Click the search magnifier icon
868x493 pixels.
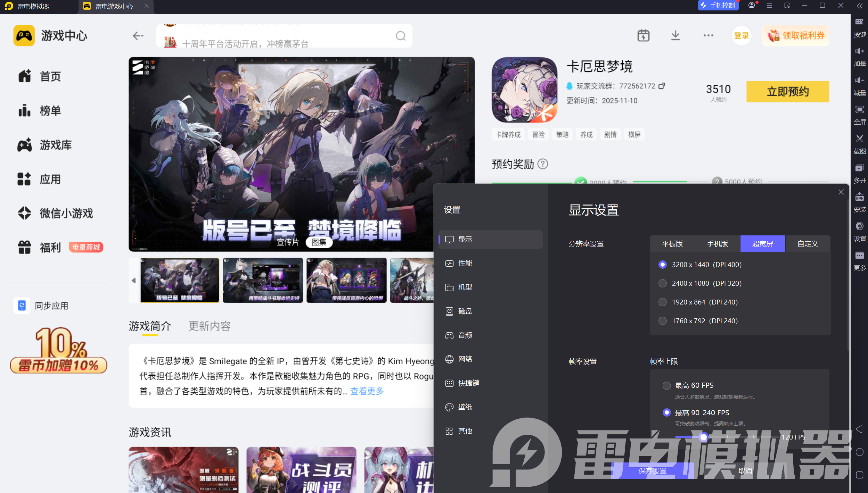(401, 36)
